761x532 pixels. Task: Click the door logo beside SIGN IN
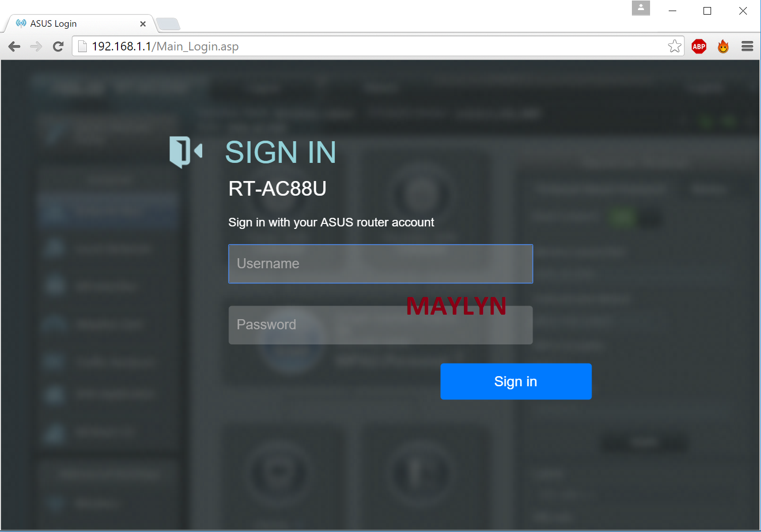coord(185,151)
